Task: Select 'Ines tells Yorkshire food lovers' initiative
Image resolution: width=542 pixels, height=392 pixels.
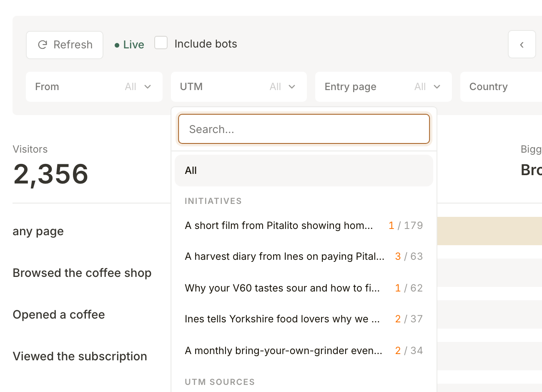Action: pos(304,319)
